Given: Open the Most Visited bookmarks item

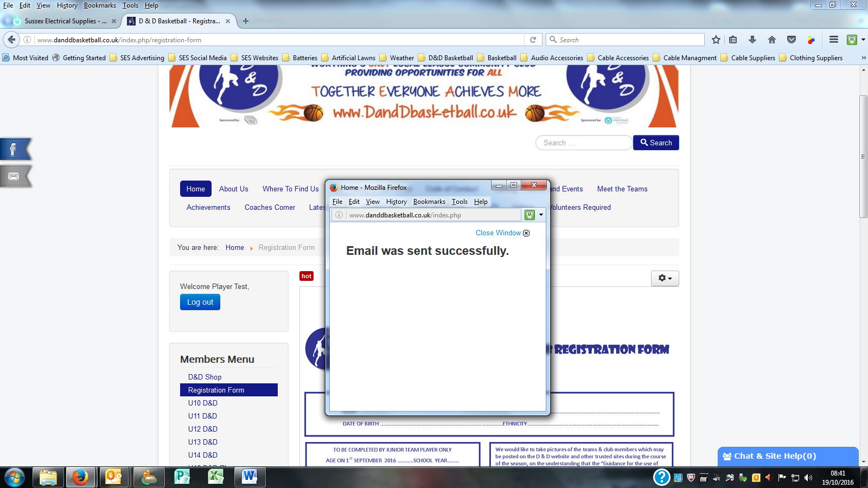Looking at the screenshot, I should (25, 57).
